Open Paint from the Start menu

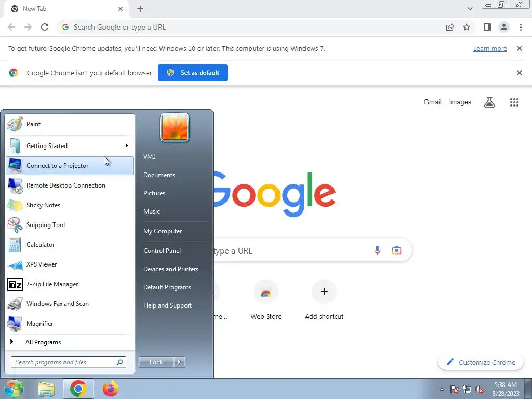tap(69, 124)
